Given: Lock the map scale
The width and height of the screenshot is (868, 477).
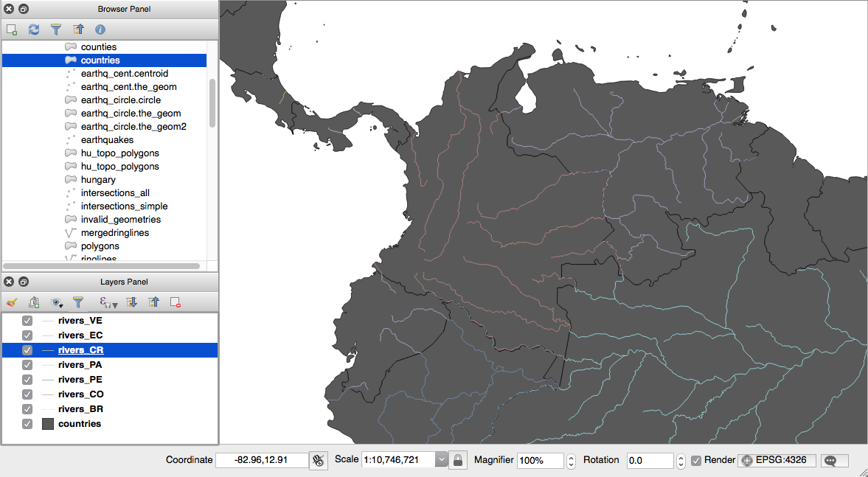Looking at the screenshot, I should 458,460.
